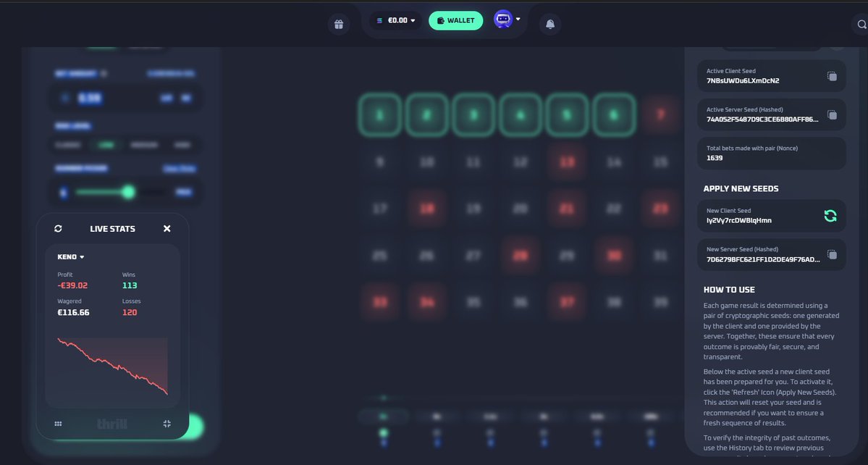The image size is (868, 465).
Task: Click the robot avatar profile icon
Action: point(502,20)
